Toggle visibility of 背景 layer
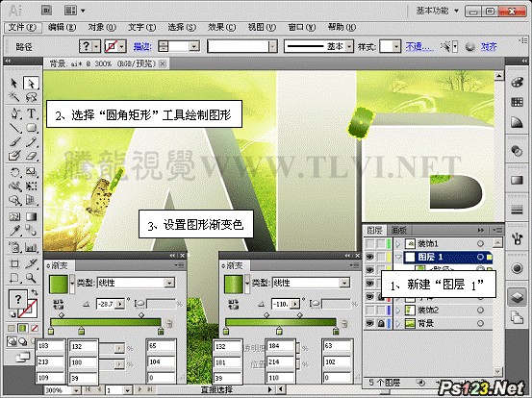 (369, 324)
